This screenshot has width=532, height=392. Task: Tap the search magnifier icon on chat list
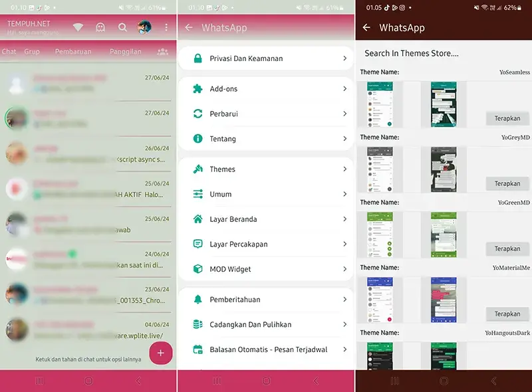[123, 27]
